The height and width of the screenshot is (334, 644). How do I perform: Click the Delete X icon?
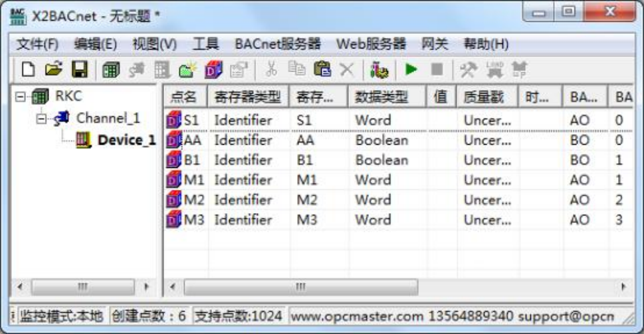coord(347,70)
